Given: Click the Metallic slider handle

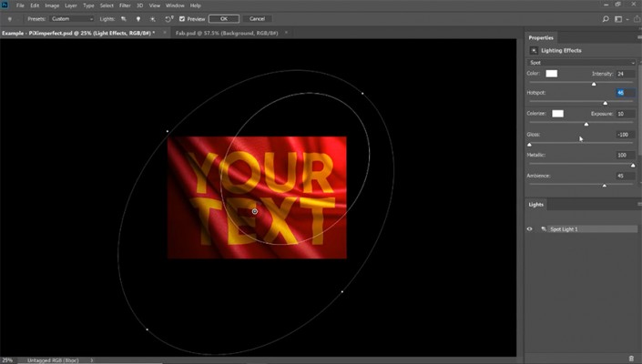Looking at the screenshot, I should [x=633, y=166].
